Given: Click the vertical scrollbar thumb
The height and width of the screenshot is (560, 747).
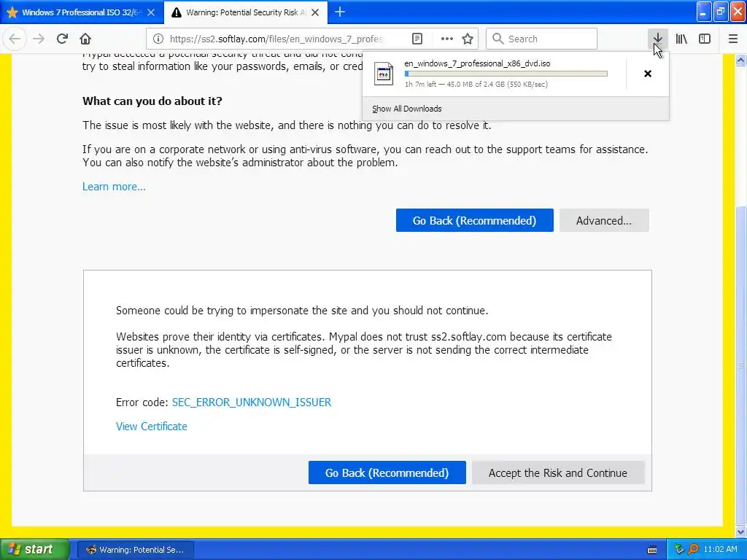Looking at the screenshot, I should click(x=740, y=365).
